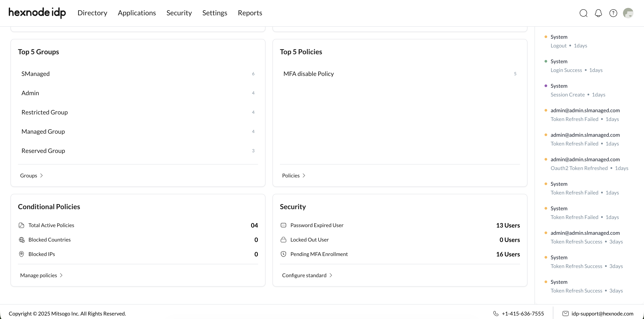Click Pending MFA Enrollment label

(319, 254)
